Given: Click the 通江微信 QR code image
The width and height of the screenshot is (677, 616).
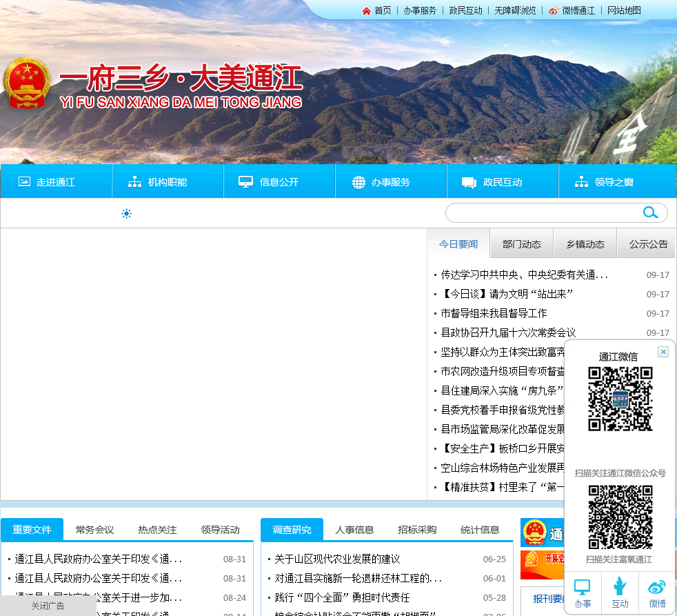Looking at the screenshot, I should 620,399.
